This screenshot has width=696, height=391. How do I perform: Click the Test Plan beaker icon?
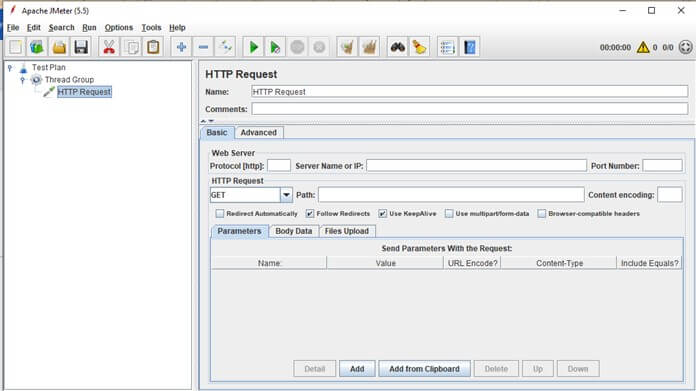tap(24, 67)
